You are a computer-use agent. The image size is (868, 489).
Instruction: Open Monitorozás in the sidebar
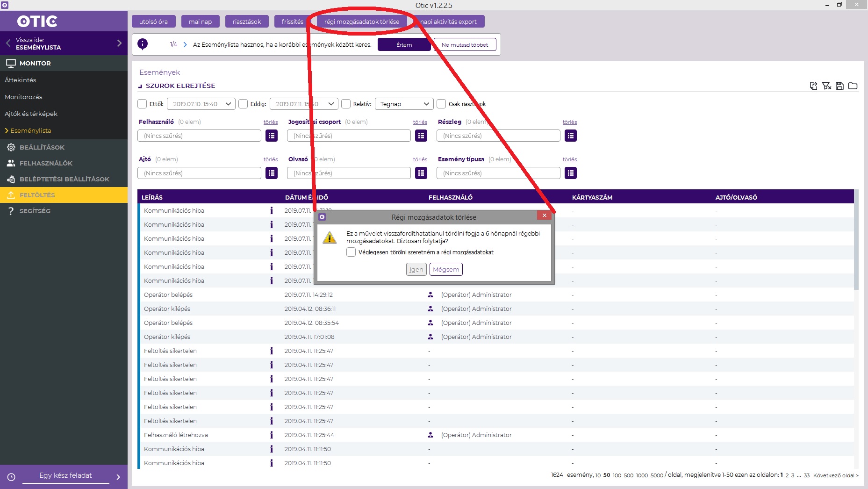point(23,97)
